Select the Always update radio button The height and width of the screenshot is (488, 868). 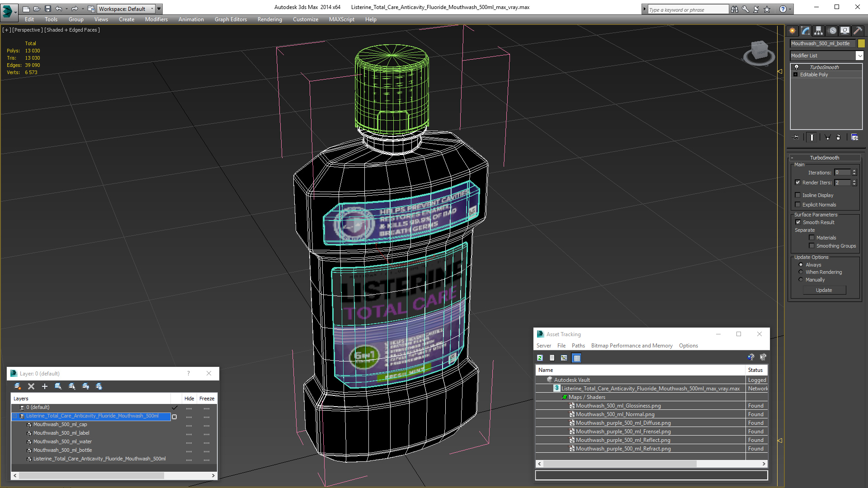click(801, 265)
